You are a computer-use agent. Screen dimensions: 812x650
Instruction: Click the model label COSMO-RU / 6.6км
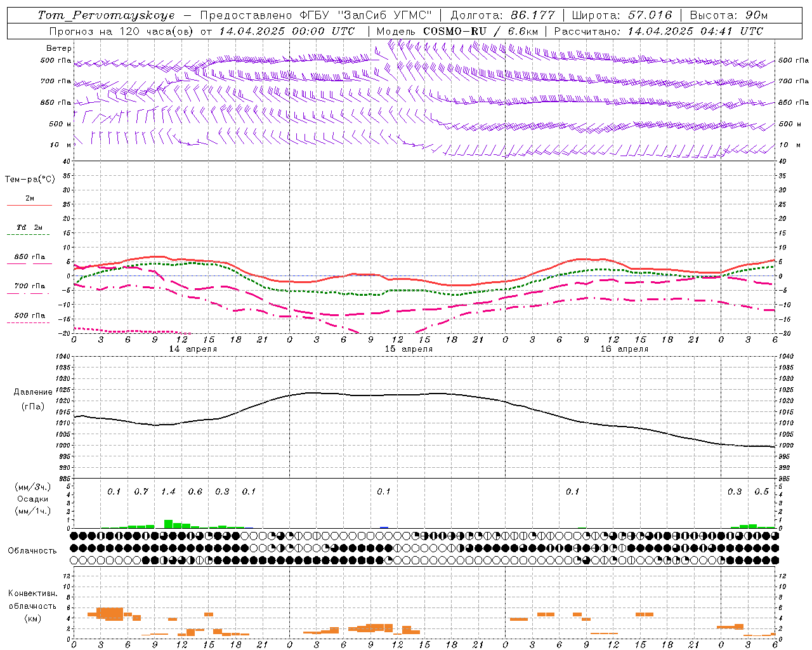(481, 31)
